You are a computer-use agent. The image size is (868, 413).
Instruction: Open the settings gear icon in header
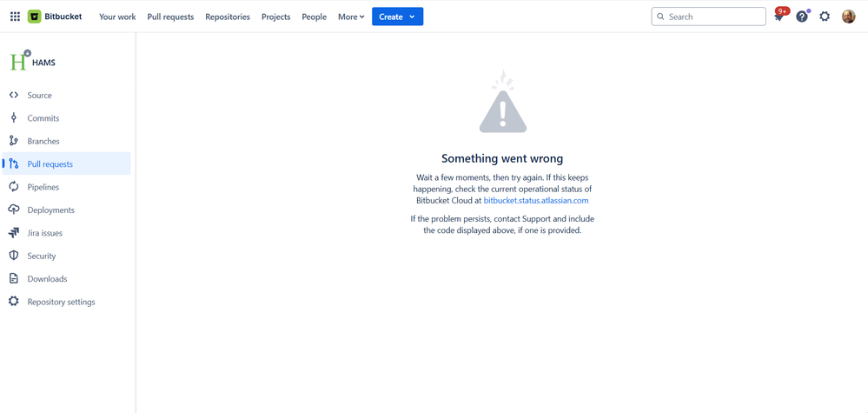825,17
